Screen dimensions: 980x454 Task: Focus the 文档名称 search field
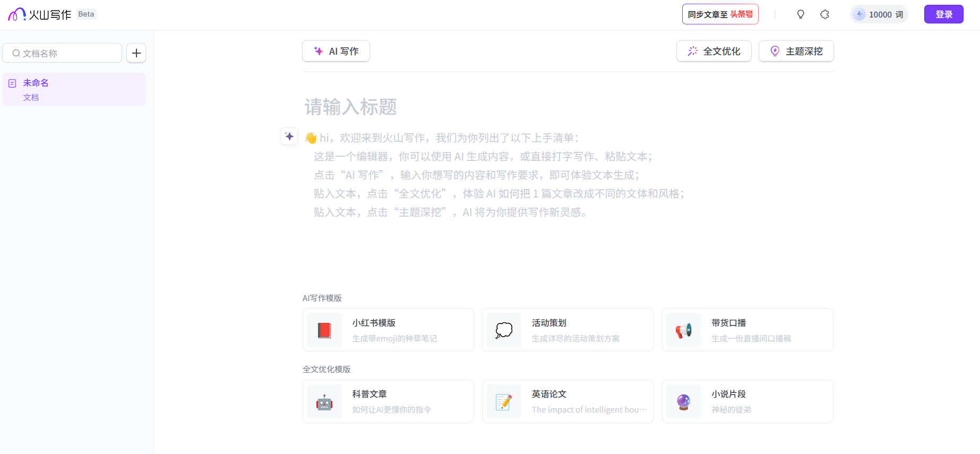(62, 53)
